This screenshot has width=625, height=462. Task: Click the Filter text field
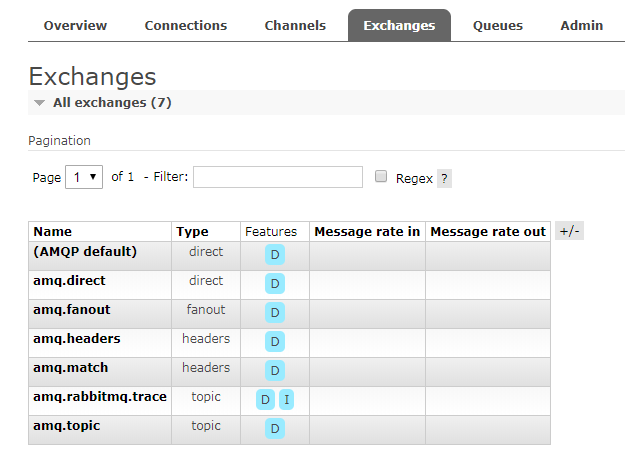(278, 177)
